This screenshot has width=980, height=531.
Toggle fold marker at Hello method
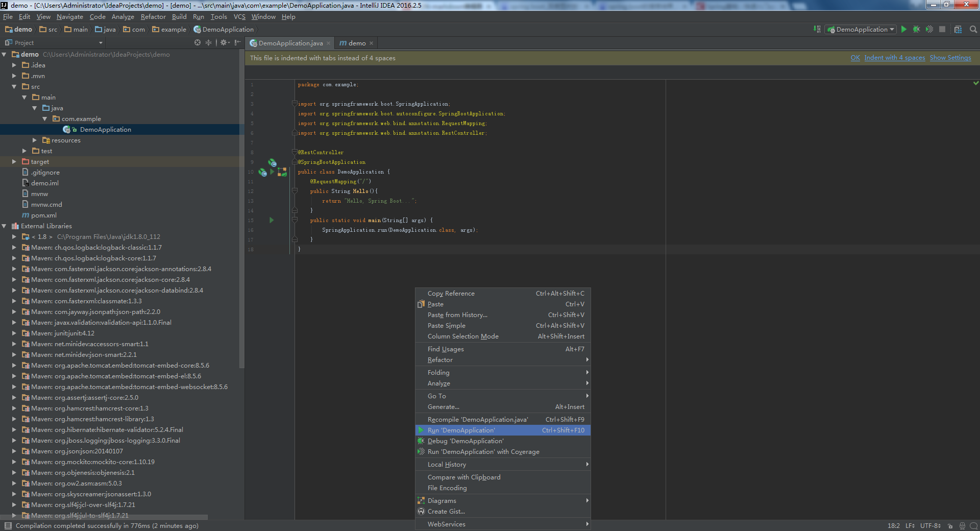pos(295,191)
